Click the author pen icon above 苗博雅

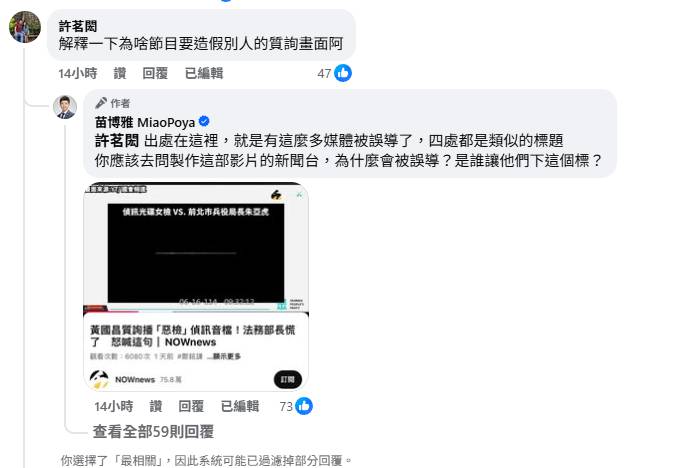101,103
